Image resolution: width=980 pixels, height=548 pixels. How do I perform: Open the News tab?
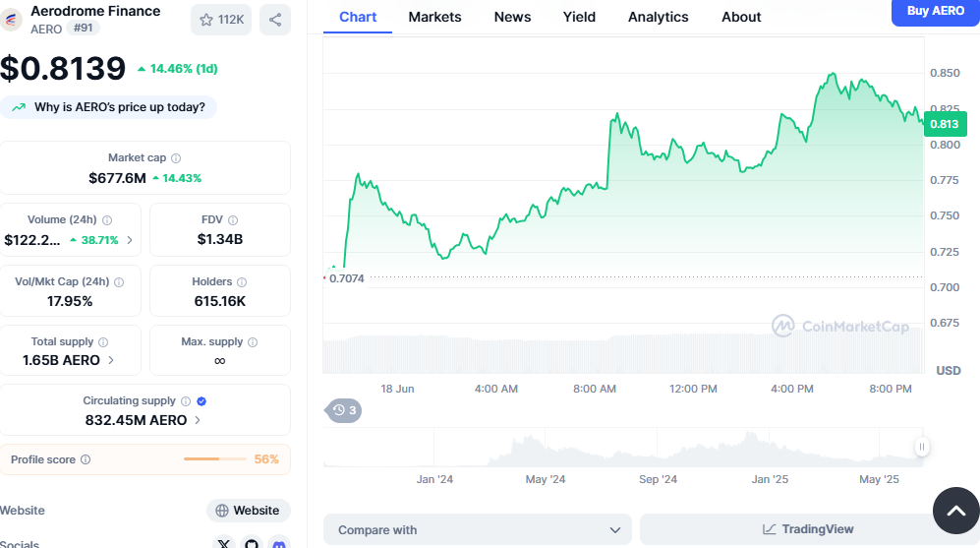click(512, 17)
